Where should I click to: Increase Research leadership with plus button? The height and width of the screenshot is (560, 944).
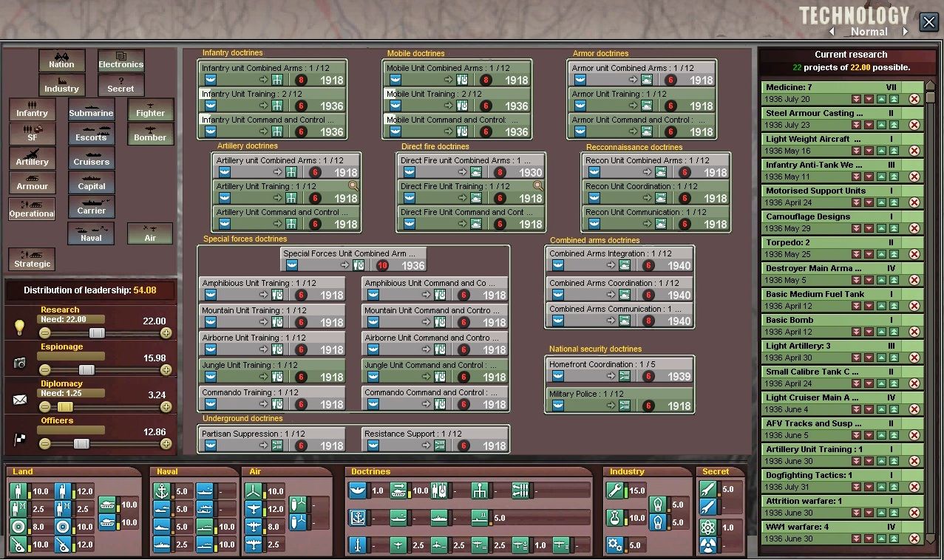(166, 333)
